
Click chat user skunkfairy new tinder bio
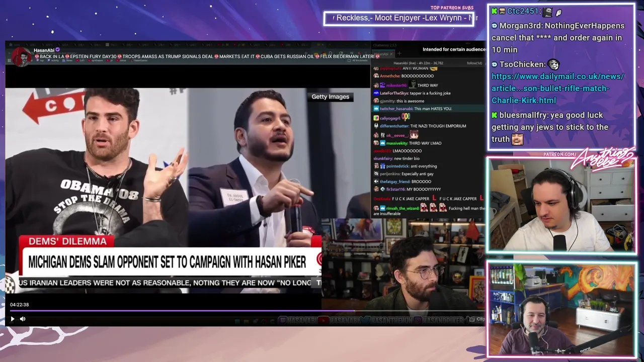pos(396,158)
